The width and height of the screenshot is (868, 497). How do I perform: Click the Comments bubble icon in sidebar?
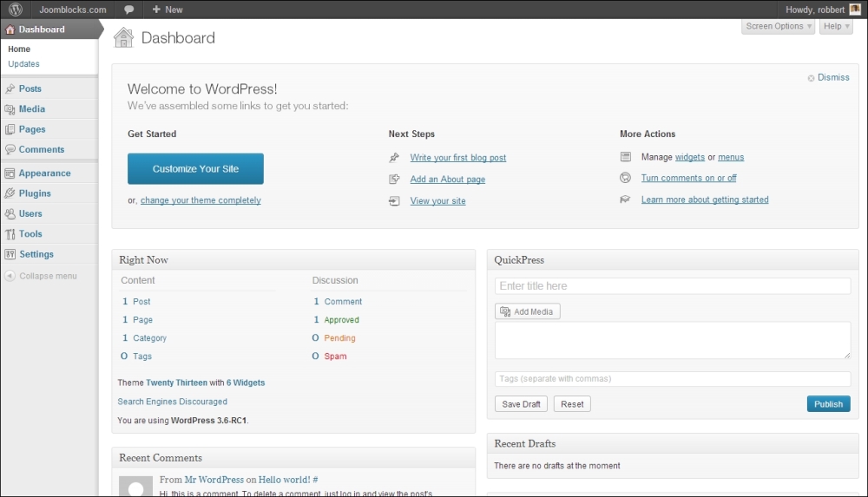10,149
